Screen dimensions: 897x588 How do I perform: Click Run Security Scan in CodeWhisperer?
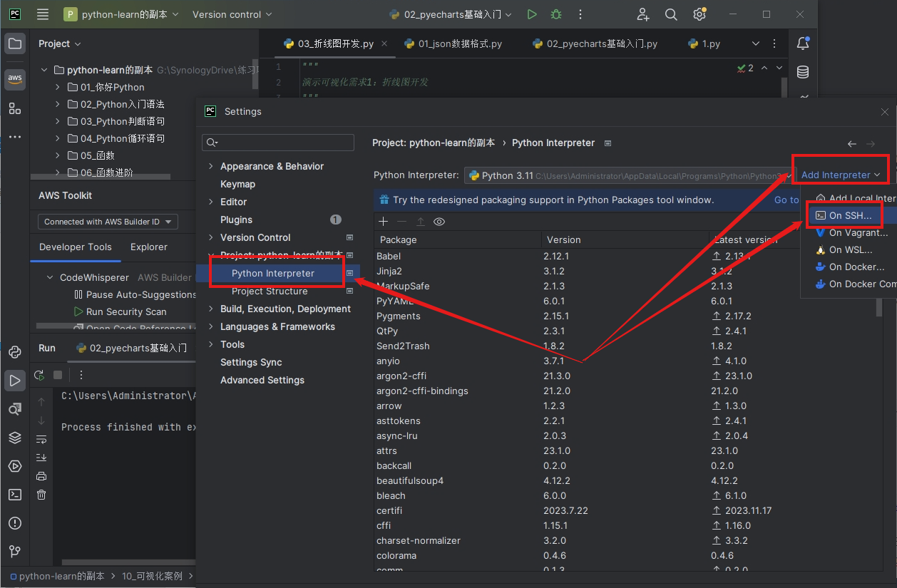coord(125,311)
